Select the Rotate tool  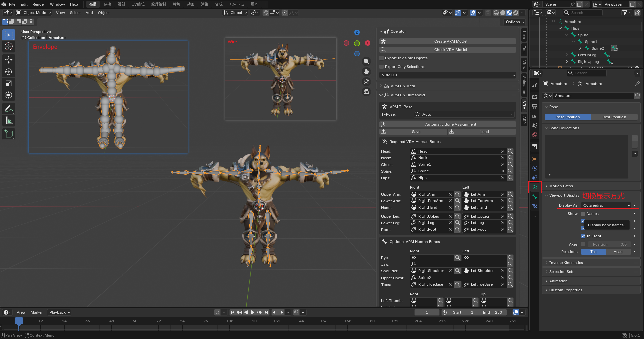pos(9,72)
